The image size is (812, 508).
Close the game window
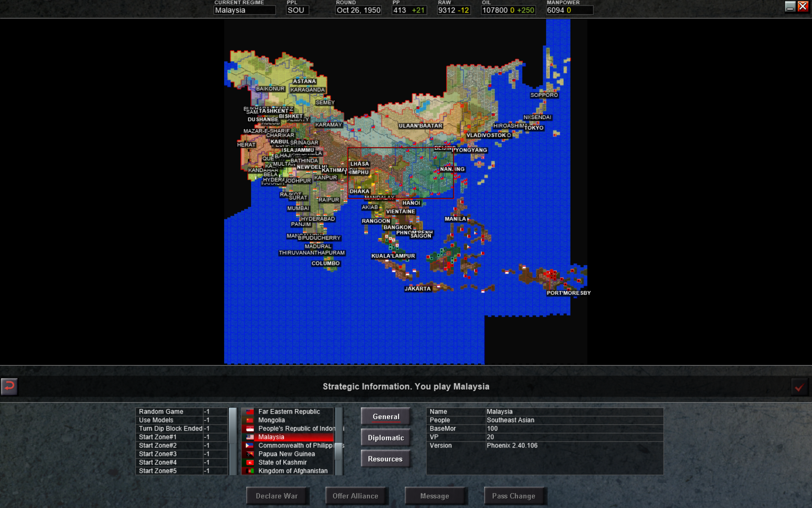coord(802,6)
